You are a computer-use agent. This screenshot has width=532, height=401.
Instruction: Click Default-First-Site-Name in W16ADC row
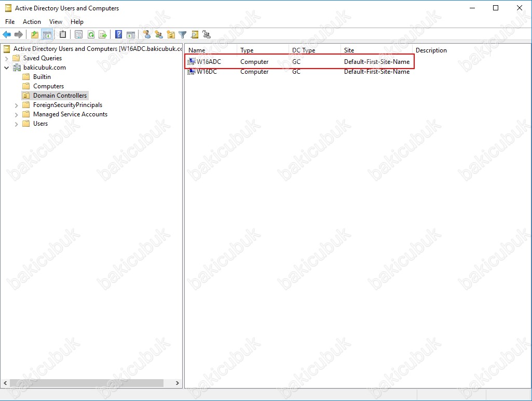(377, 62)
